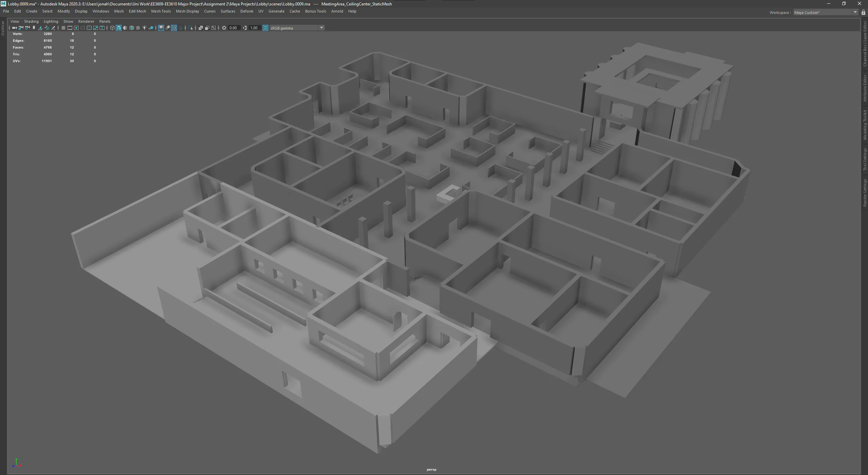The height and width of the screenshot is (475, 868).
Task: Toggle the viewport grid icon
Action: [63, 28]
